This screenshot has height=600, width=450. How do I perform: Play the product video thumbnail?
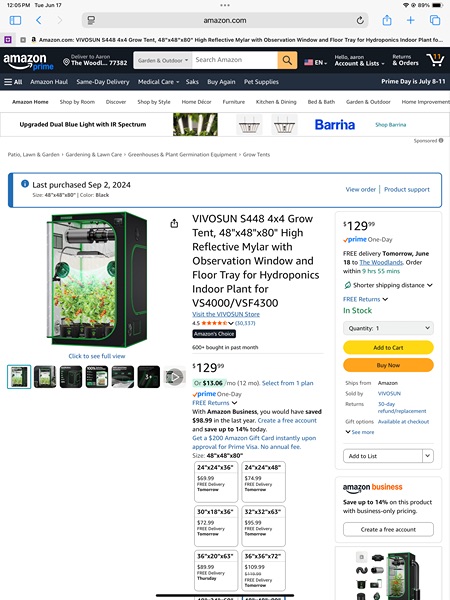(x=174, y=377)
